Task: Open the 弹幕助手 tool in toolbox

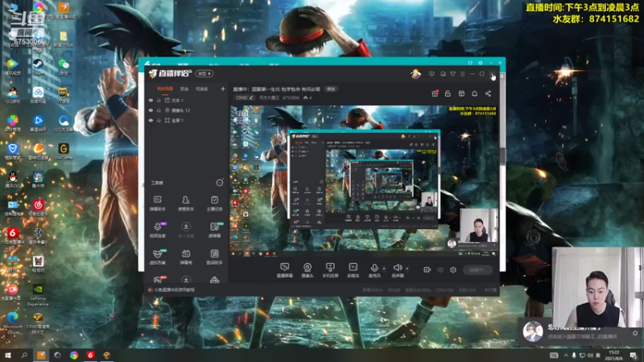Action: coord(157,204)
